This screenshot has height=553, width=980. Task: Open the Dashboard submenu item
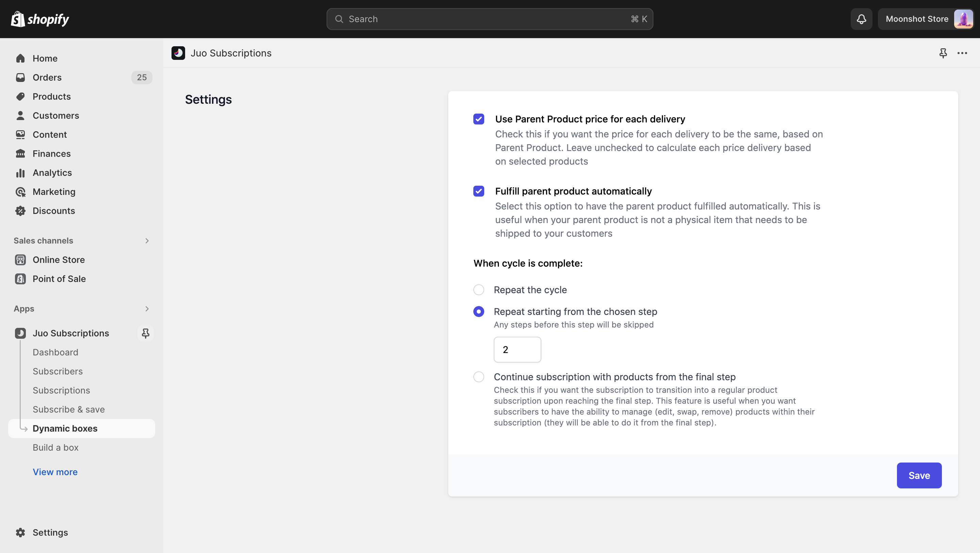[x=55, y=352]
